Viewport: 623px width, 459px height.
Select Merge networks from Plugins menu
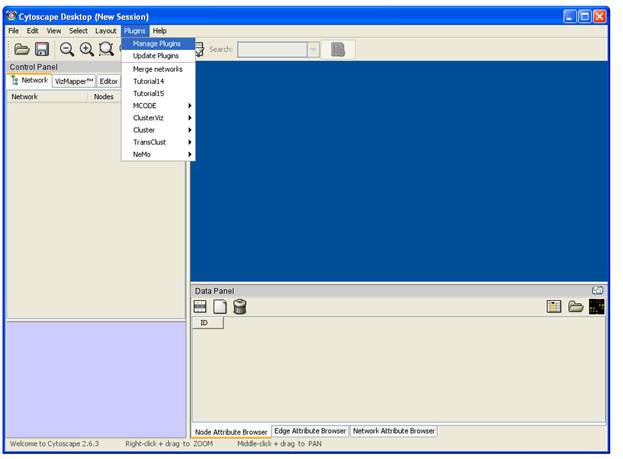(x=158, y=69)
